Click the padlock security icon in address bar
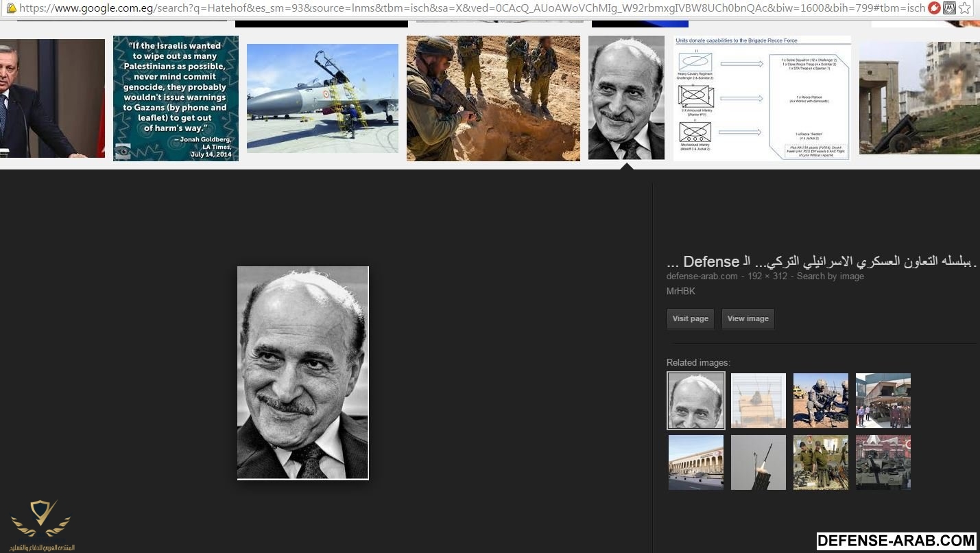The image size is (980, 553). 11,8
